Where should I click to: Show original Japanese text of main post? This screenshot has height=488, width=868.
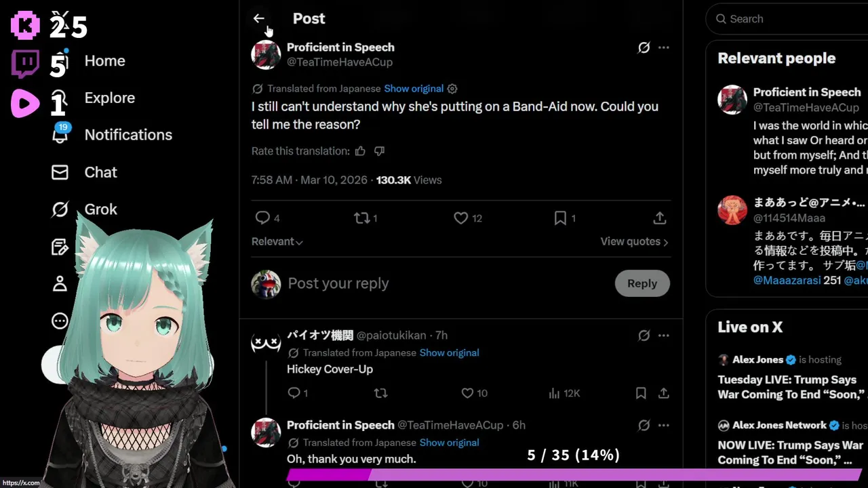414,89
